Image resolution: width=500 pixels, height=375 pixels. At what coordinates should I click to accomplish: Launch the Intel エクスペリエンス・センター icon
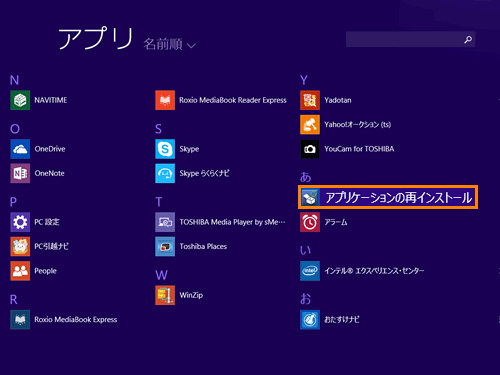coord(310,271)
